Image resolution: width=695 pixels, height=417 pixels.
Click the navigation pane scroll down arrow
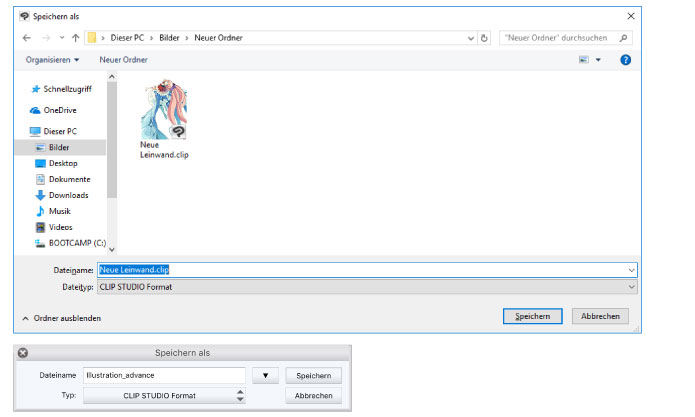click(112, 250)
